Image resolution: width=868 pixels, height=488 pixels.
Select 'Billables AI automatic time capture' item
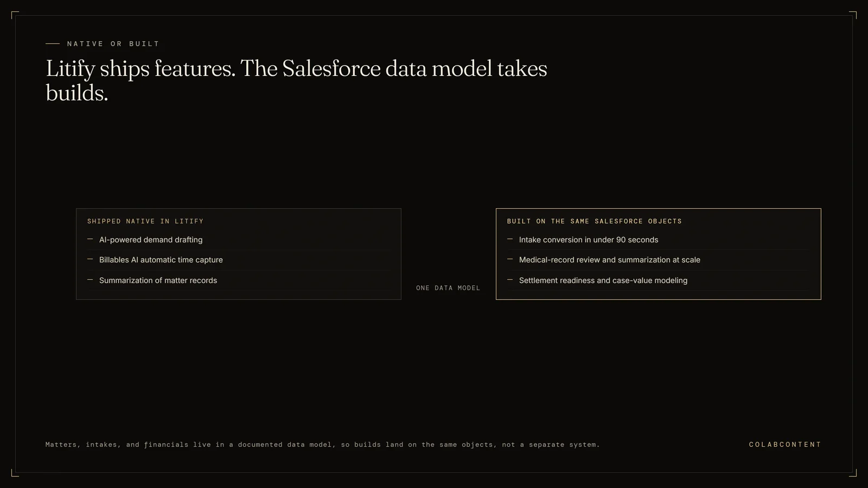click(161, 260)
